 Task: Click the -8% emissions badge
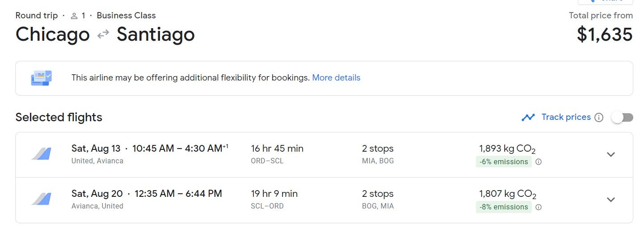[504, 207]
